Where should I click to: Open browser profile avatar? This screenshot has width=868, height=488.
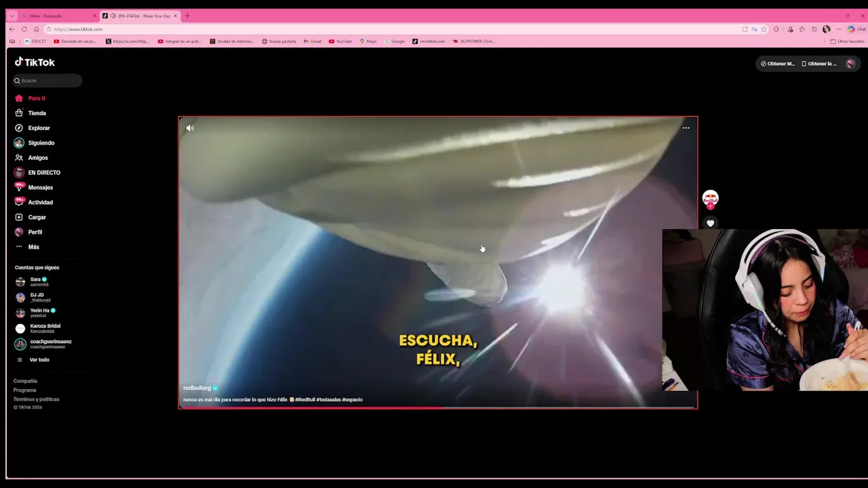click(x=826, y=29)
